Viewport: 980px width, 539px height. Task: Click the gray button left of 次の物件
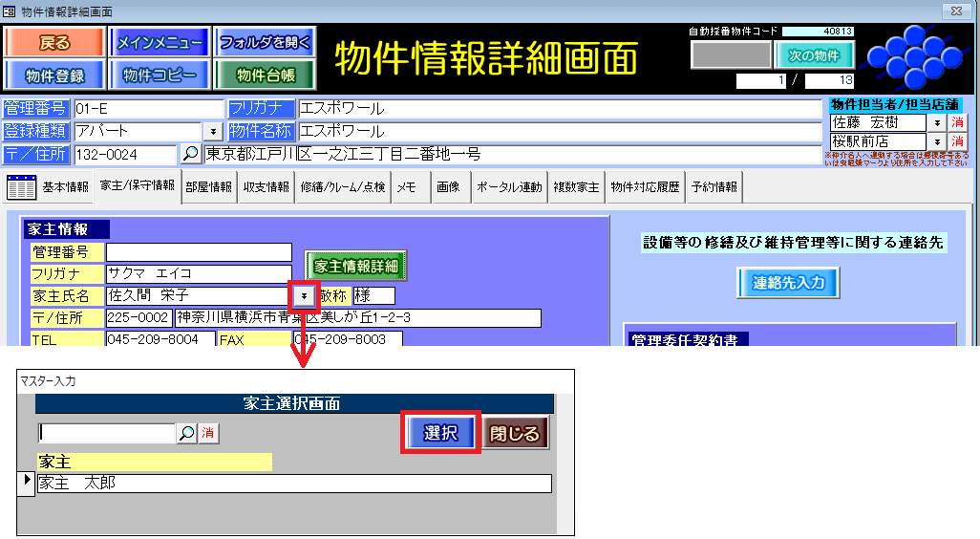(x=729, y=55)
